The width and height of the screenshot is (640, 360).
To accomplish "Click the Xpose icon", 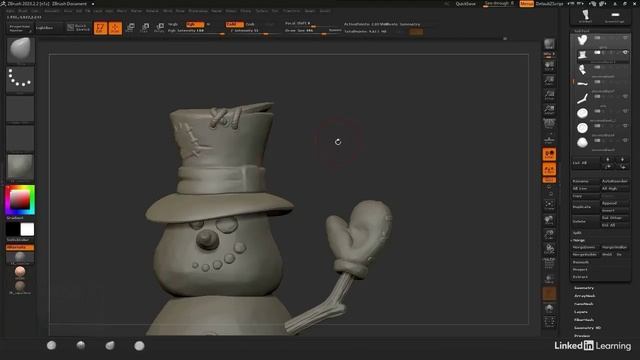I will (549, 322).
